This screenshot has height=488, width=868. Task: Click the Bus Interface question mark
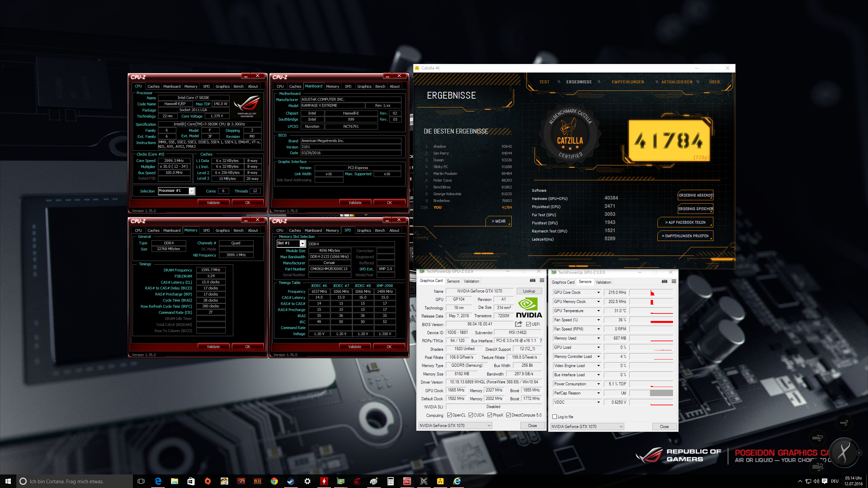[541, 341]
